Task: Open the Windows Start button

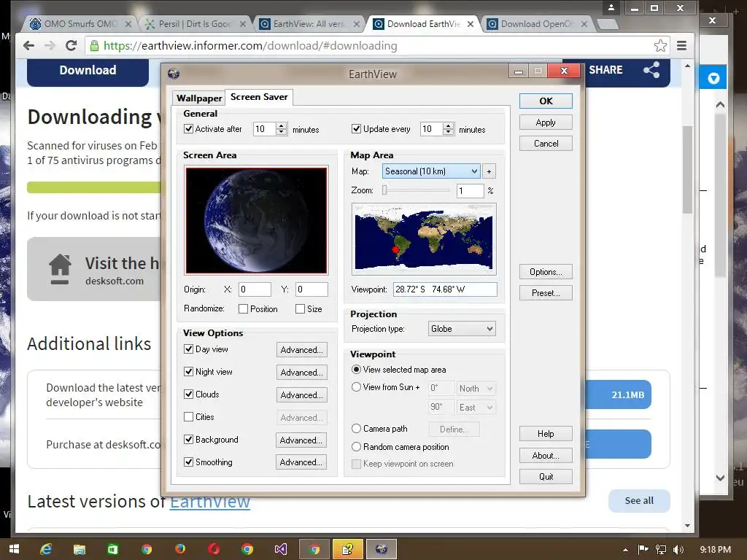Action: 15,549
